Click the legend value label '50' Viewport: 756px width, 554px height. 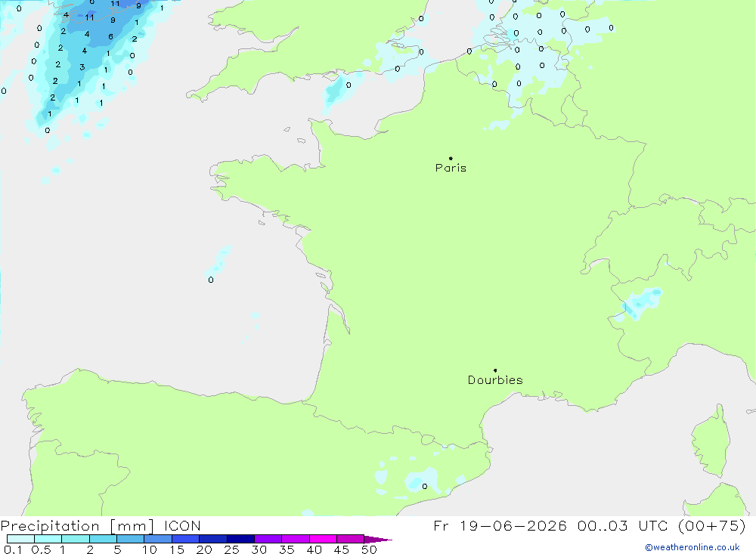click(x=369, y=549)
